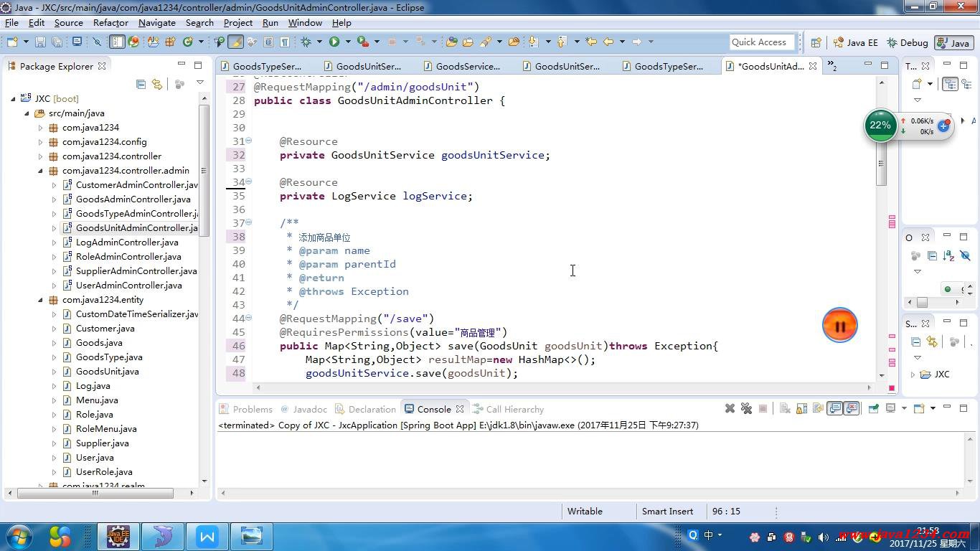This screenshot has width=980, height=551.
Task: Open Package Explorer view menu triangle
Action: pyautogui.click(x=200, y=83)
